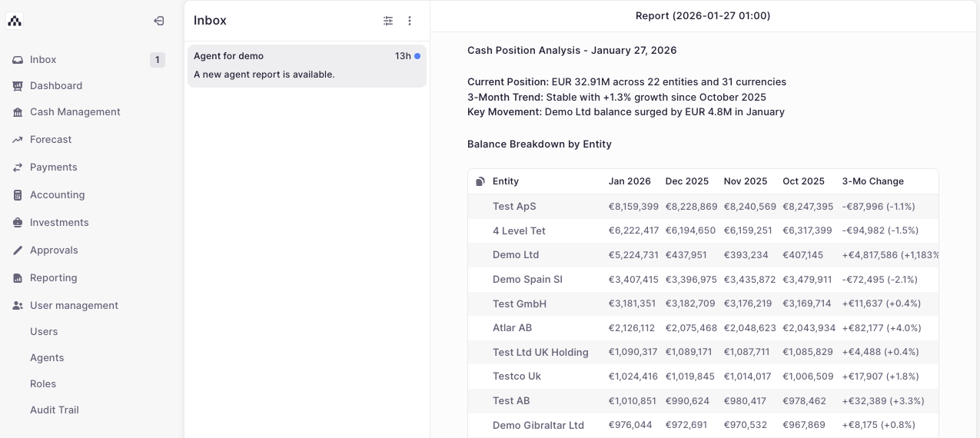Open the Inbox three-dot more menu
980x438 pixels.
click(410, 21)
